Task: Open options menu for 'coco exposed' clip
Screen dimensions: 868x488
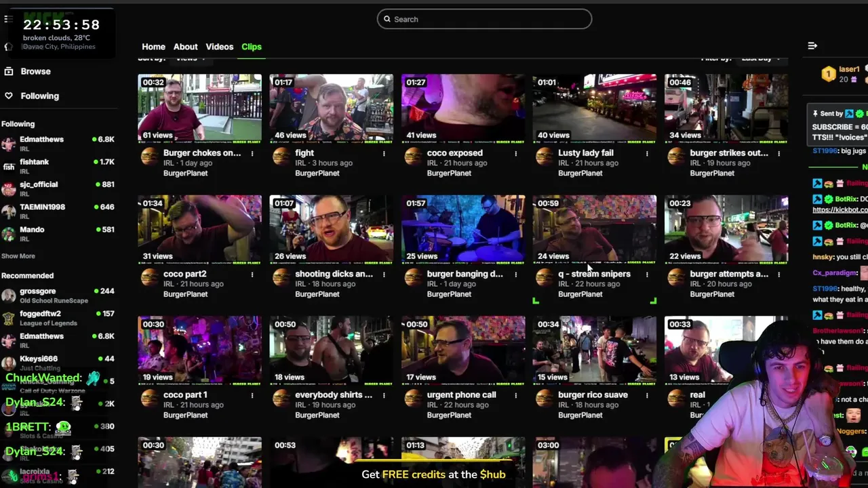Action: click(x=515, y=153)
